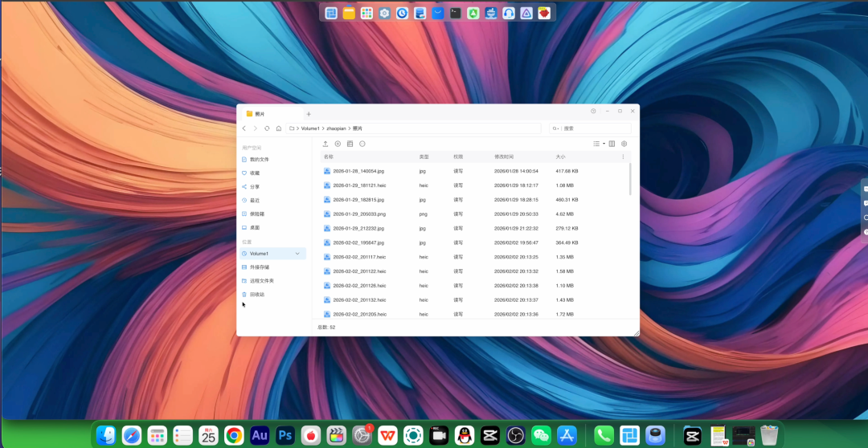Click 照片 in breadcrumb path
The image size is (868, 448).
[x=358, y=128]
